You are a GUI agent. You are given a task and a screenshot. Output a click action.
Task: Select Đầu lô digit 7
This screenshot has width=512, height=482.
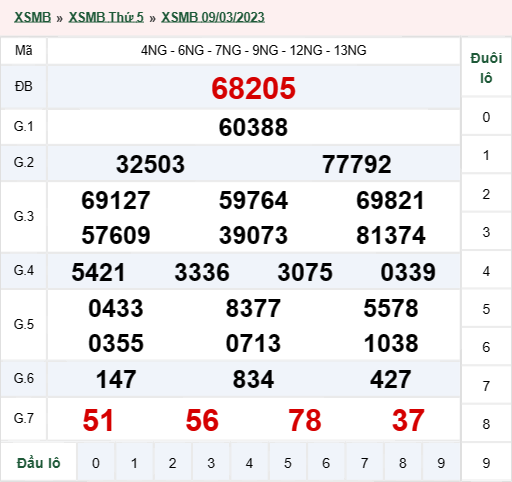pyautogui.click(x=364, y=463)
